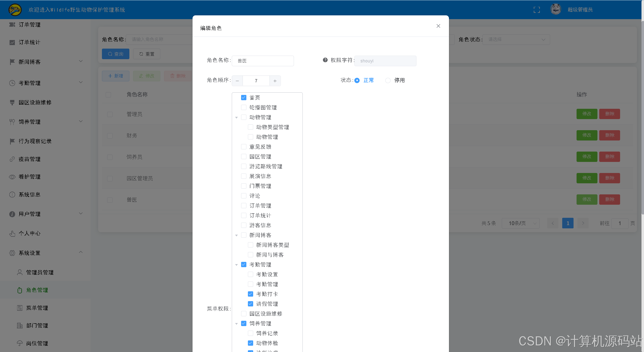Uncheck the 动物体检 permission
The image size is (644, 352).
click(x=250, y=343)
